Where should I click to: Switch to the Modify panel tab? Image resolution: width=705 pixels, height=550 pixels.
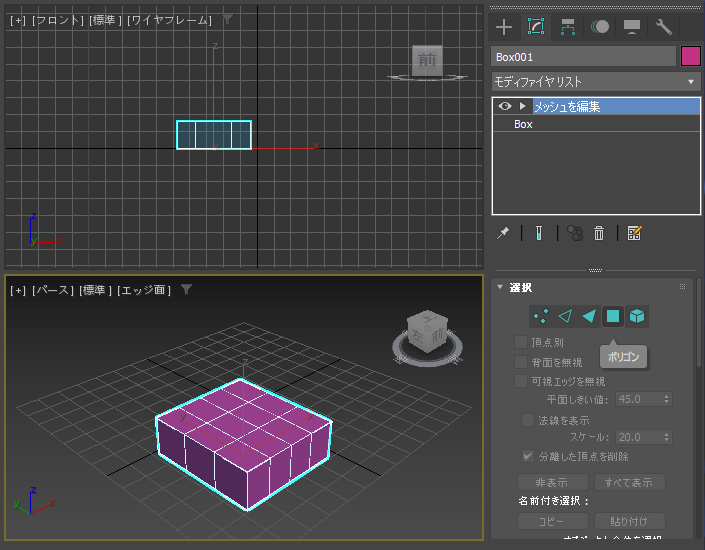[x=535, y=27]
